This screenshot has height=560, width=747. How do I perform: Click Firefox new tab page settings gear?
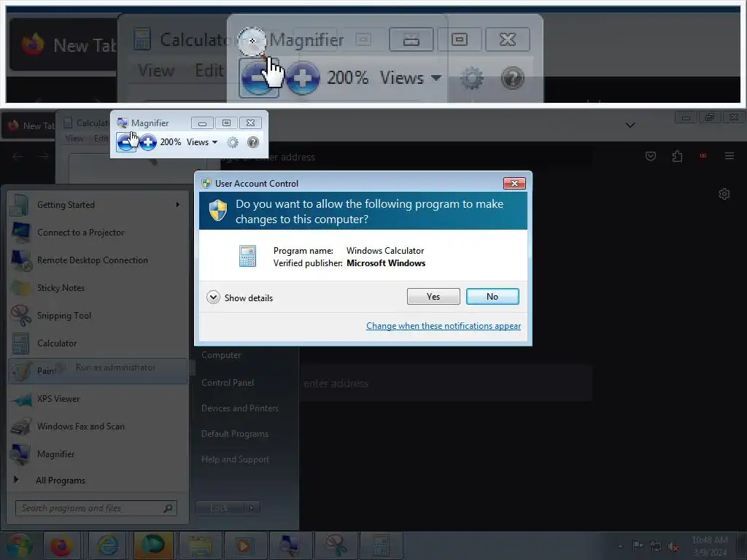[724, 194]
